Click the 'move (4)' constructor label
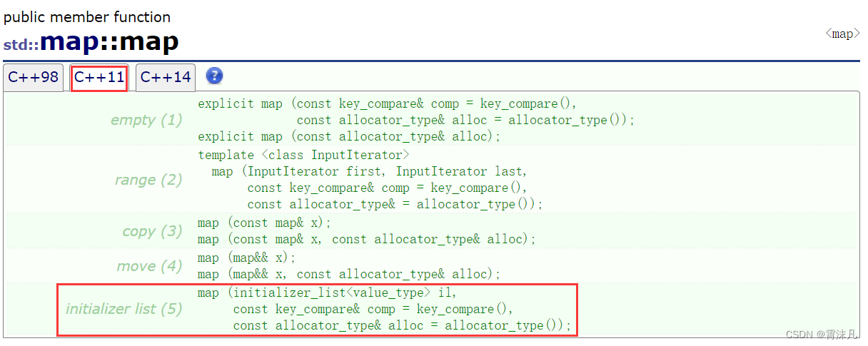 150,266
